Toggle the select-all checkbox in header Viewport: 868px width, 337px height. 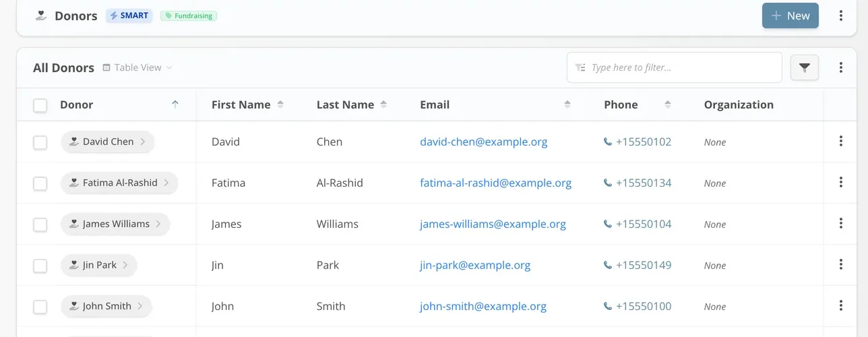[40, 105]
